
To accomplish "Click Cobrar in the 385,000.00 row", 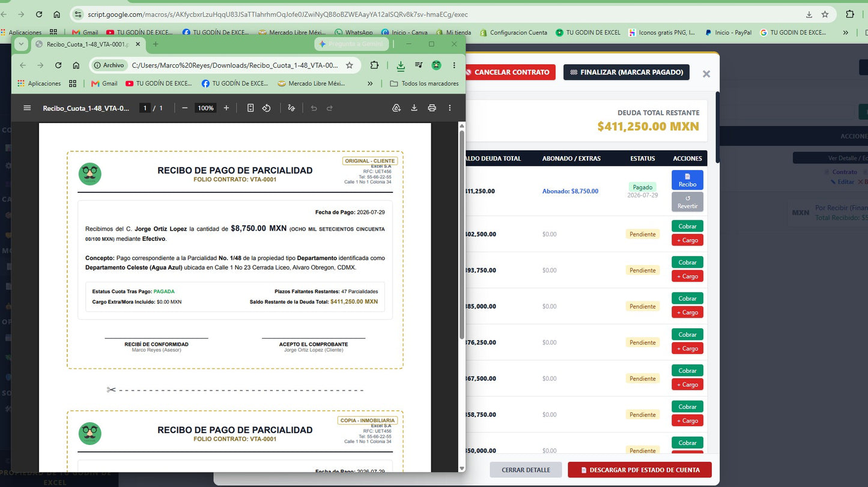I will pos(687,298).
